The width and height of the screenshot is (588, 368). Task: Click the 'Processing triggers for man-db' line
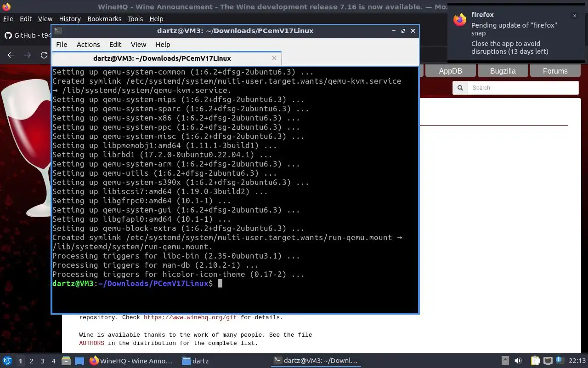[x=155, y=265]
